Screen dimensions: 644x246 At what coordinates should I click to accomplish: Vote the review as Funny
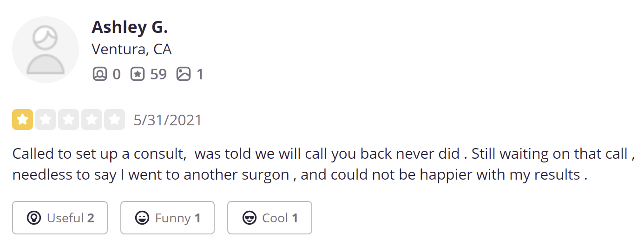(x=167, y=218)
